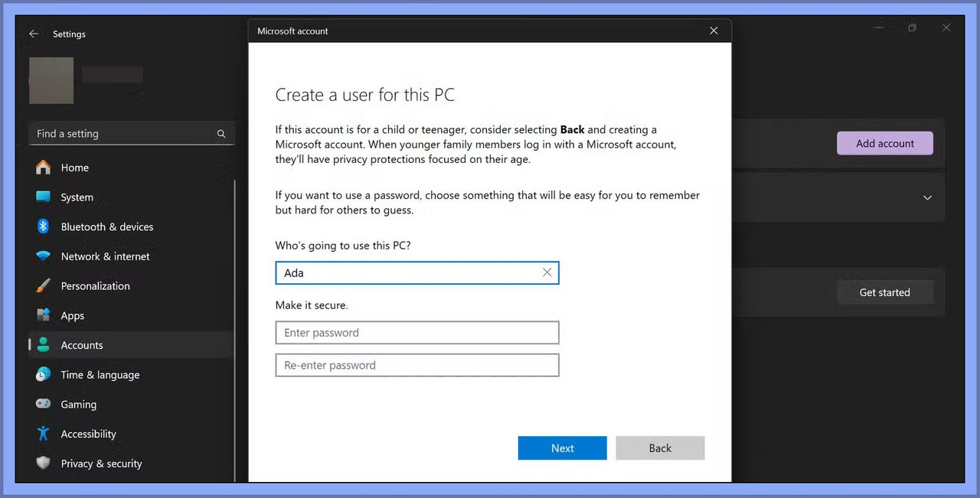
Task: Close the Microsoft account dialog
Action: (x=714, y=31)
